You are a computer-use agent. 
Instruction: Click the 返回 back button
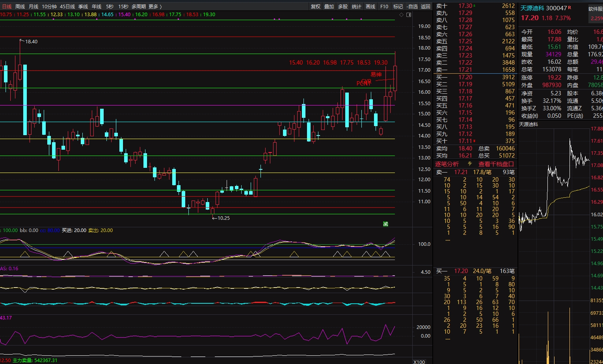(426, 6)
